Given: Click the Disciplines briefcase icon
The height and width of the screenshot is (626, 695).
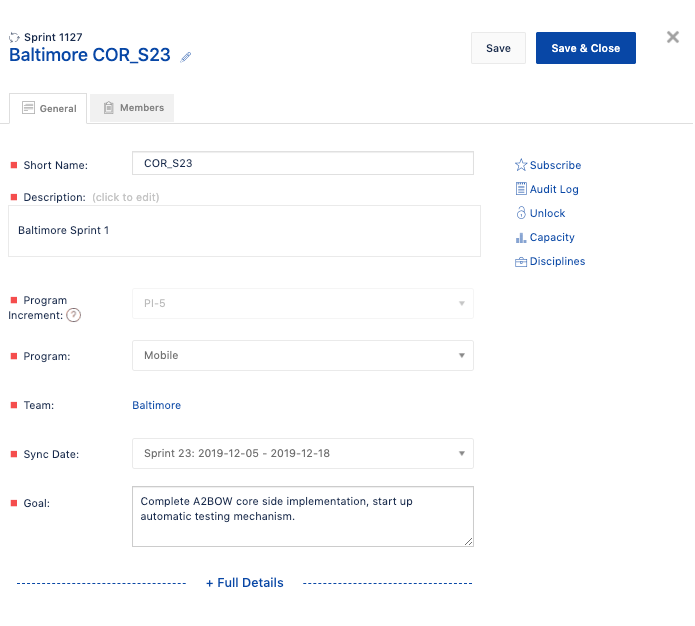Looking at the screenshot, I should point(521,262).
